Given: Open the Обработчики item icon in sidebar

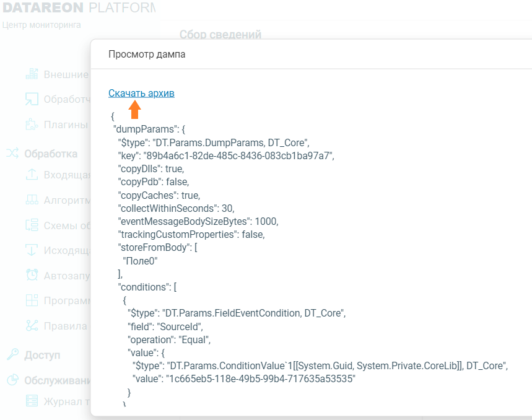Looking at the screenshot, I should point(32,99).
